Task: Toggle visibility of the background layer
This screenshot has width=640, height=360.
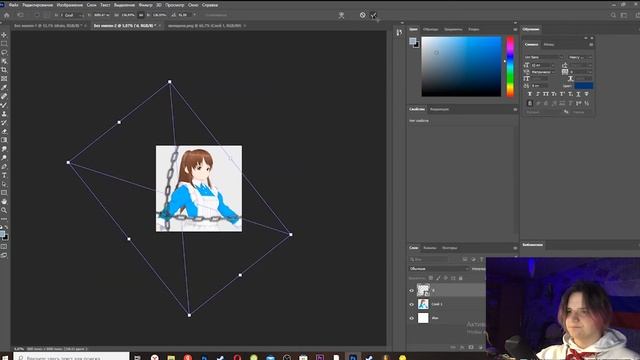Action: (411, 318)
